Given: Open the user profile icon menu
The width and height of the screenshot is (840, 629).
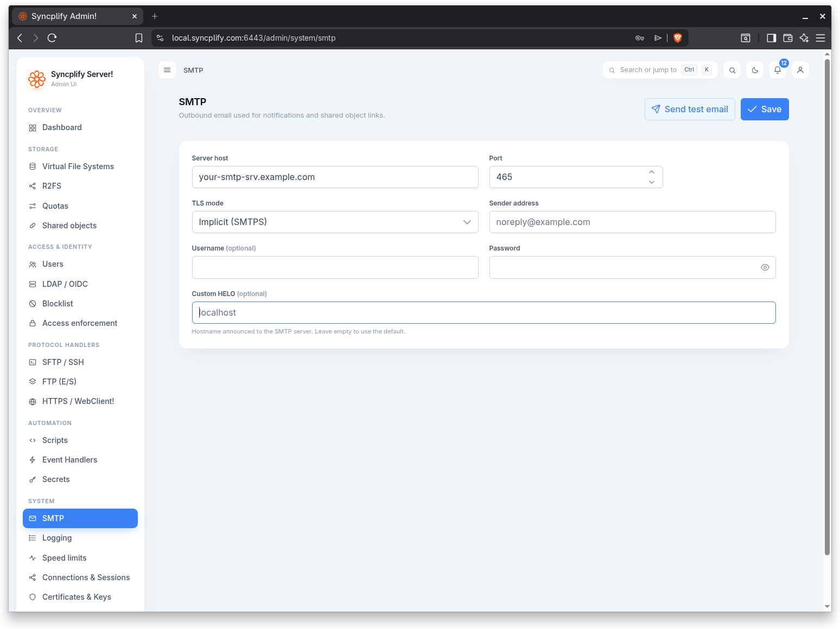Looking at the screenshot, I should [800, 70].
